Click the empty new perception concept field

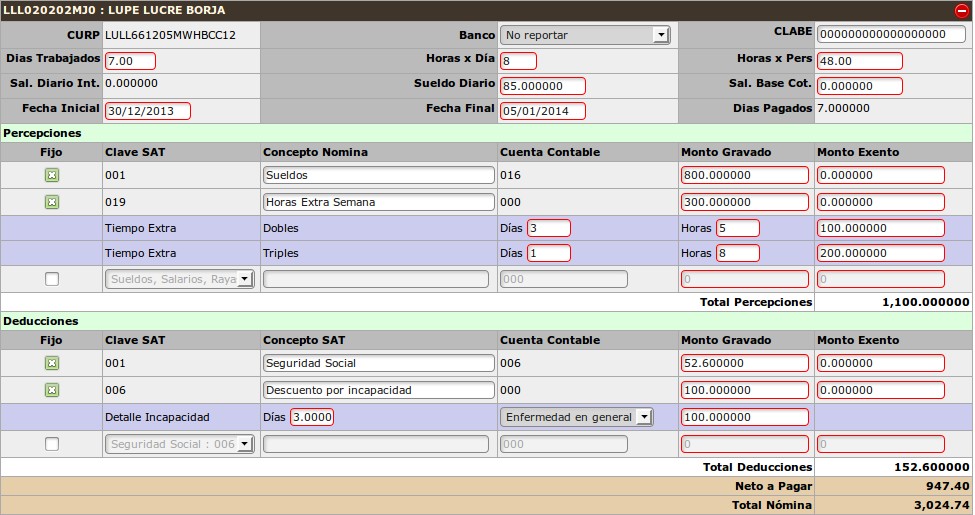click(x=376, y=279)
